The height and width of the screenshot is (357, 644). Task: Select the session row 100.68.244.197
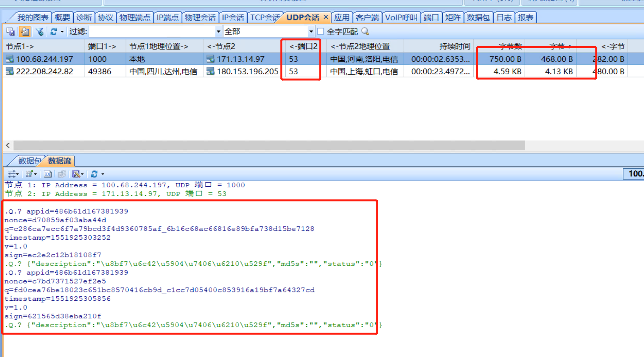point(323,59)
